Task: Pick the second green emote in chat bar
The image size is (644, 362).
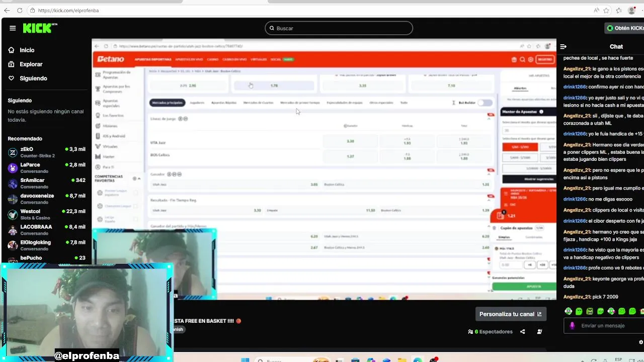Action: tap(579, 311)
